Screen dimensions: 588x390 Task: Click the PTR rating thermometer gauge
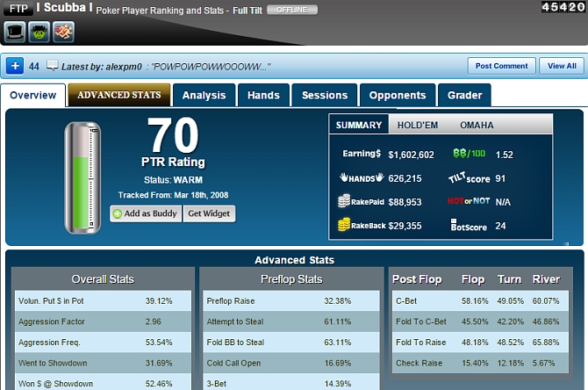(82, 177)
